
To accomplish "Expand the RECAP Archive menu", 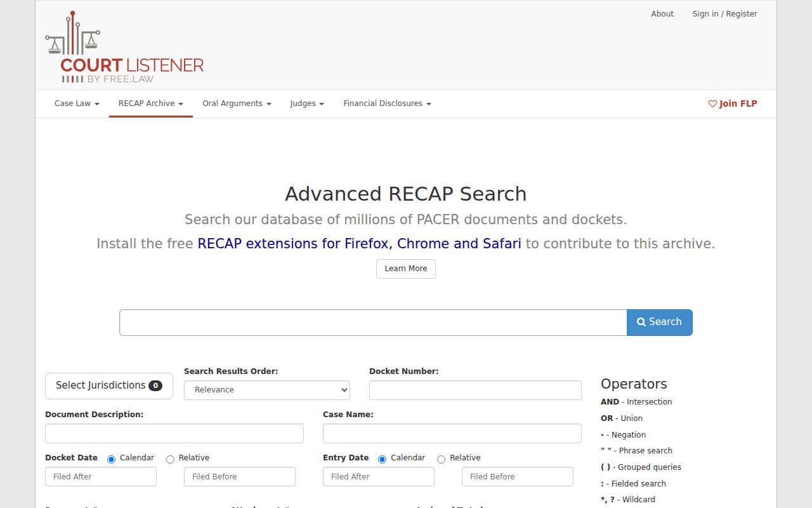I will [151, 104].
